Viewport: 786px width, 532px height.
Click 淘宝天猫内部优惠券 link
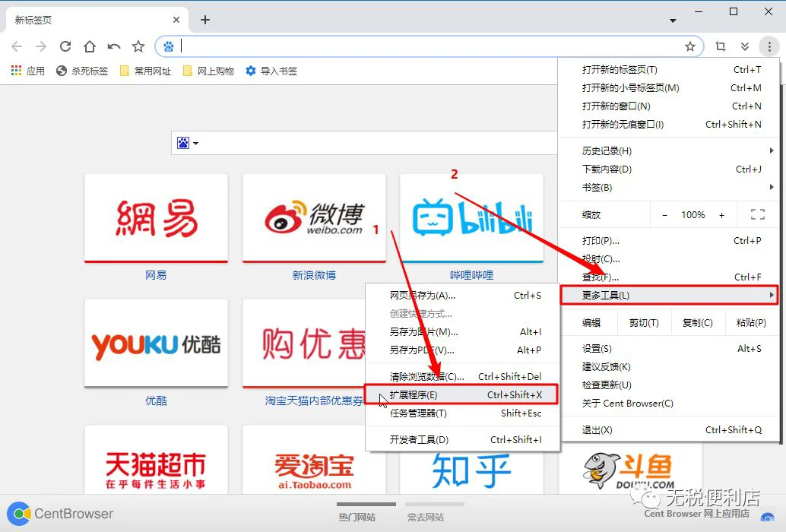[x=314, y=401]
